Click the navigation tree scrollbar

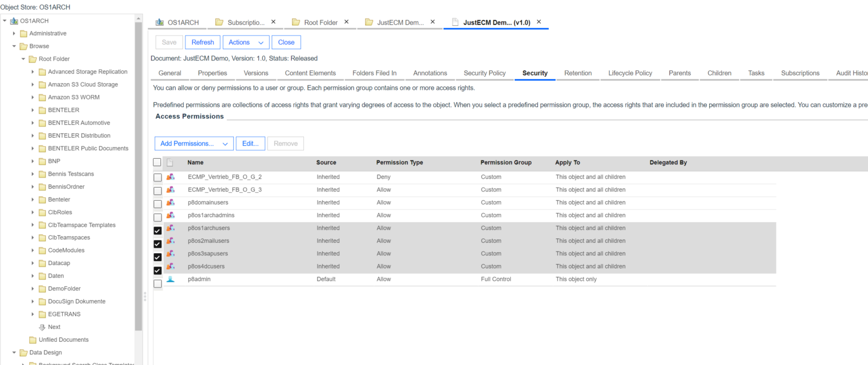[x=138, y=170]
